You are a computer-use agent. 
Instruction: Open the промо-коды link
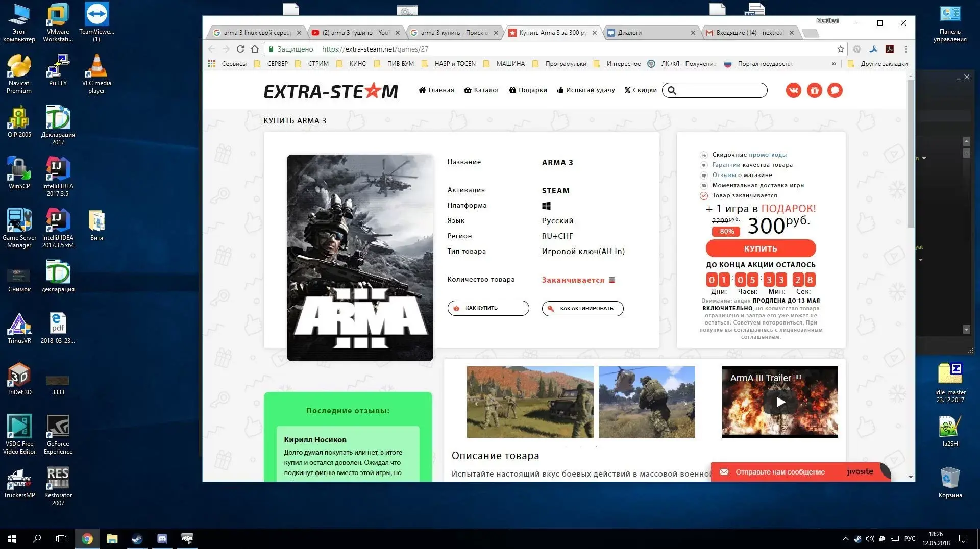click(x=767, y=155)
